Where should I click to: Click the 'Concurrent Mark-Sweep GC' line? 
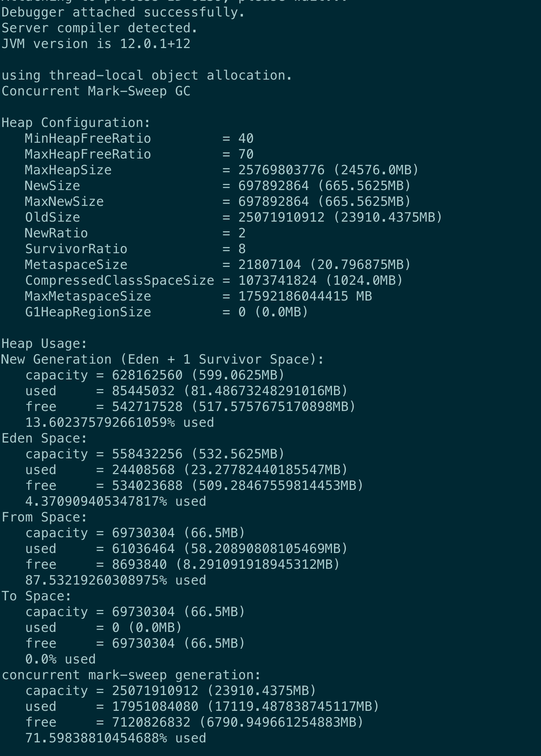click(x=96, y=91)
